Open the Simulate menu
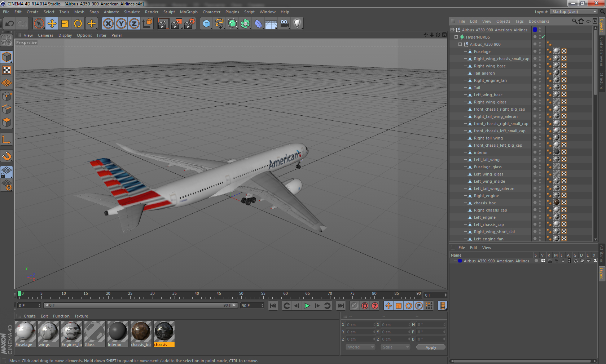 [132, 12]
